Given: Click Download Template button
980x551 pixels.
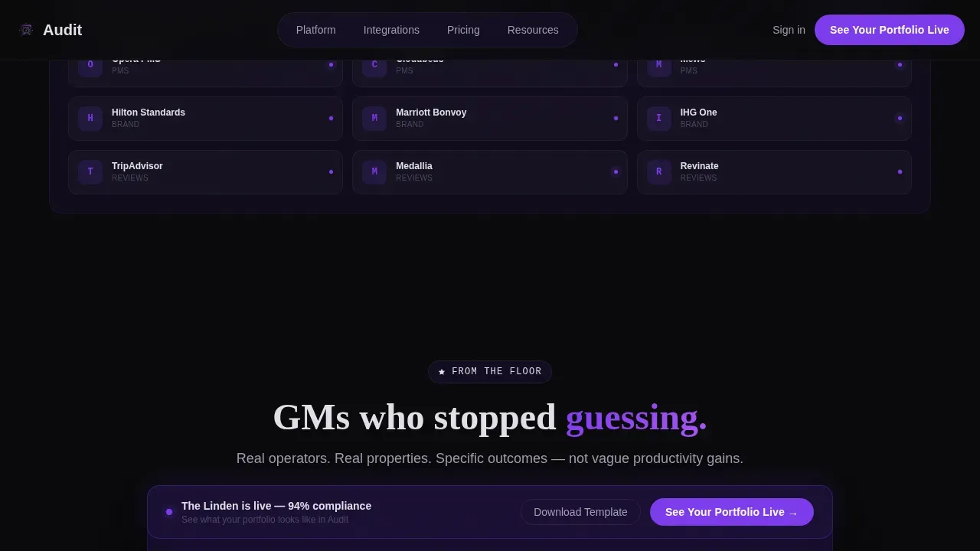Looking at the screenshot, I should [580, 512].
